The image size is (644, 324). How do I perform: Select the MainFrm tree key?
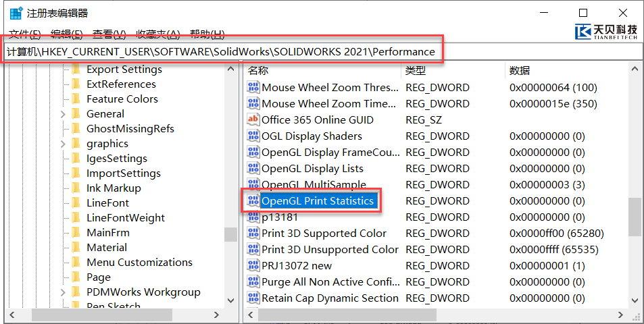(x=108, y=233)
